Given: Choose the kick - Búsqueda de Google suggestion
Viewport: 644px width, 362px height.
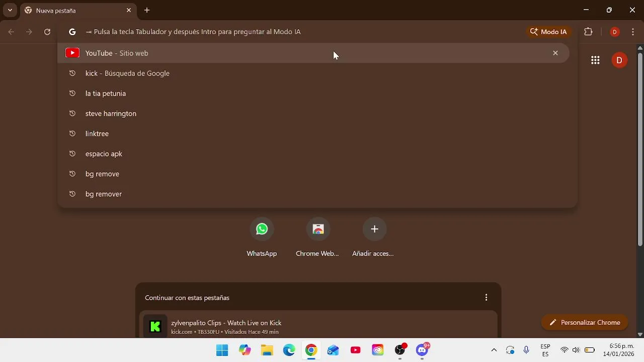Looking at the screenshot, I should (x=313, y=73).
